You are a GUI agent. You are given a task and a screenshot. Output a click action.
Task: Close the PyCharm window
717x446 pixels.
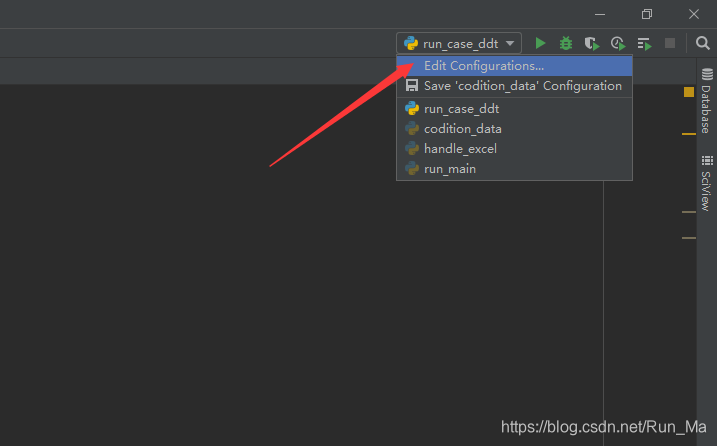coord(694,15)
